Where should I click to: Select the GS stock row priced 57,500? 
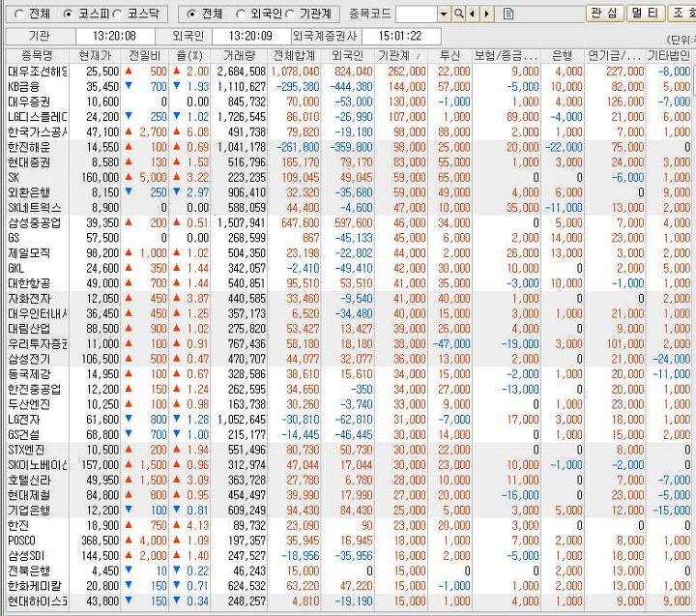click(x=14, y=238)
